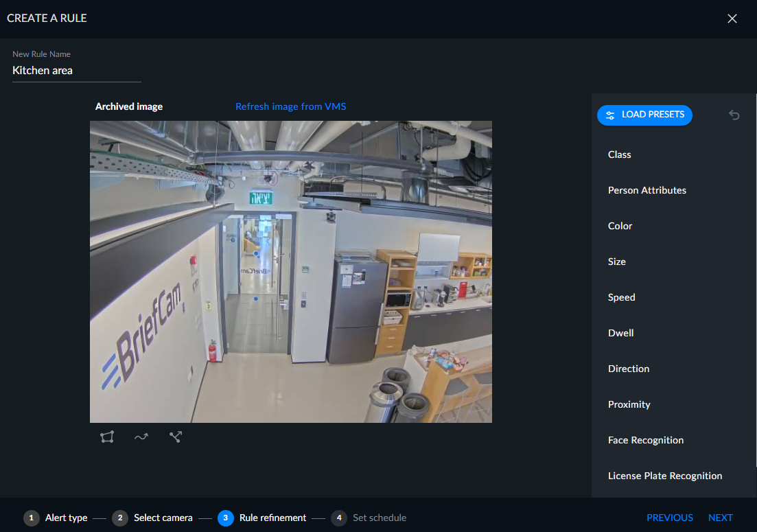The height and width of the screenshot is (532, 757).
Task: Click the PREVIOUS button
Action: [x=670, y=518]
